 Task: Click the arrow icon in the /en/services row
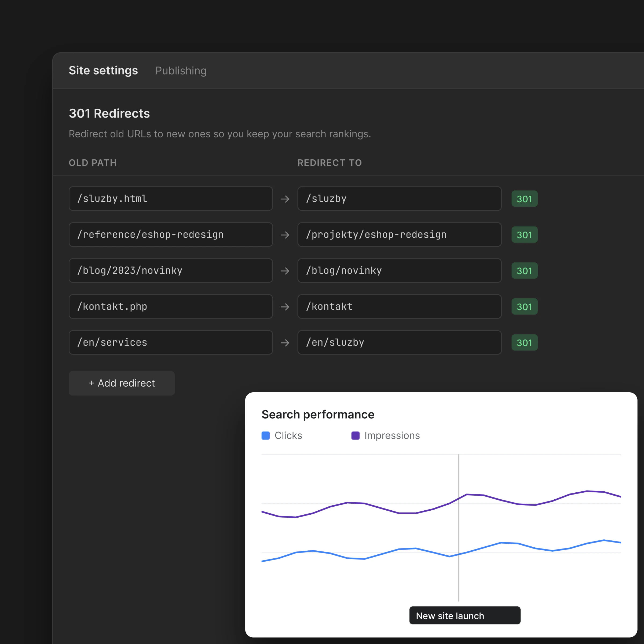click(x=285, y=343)
